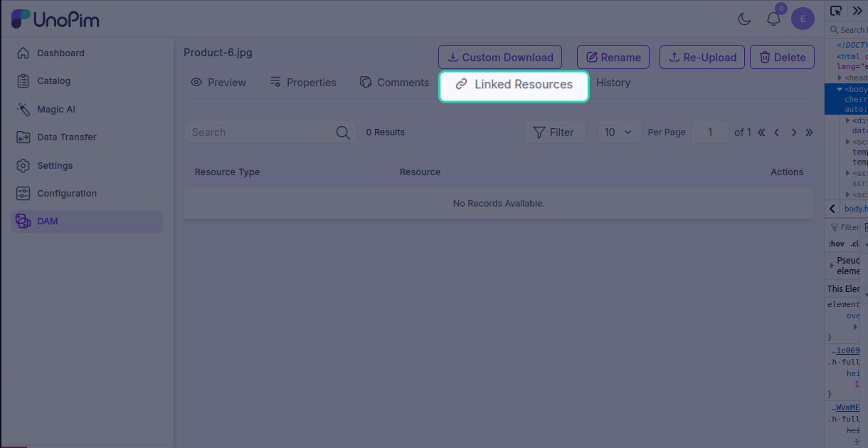Screen dimensions: 868x448
Task: Navigate to Settings in the sidebar
Action: [87, 165]
